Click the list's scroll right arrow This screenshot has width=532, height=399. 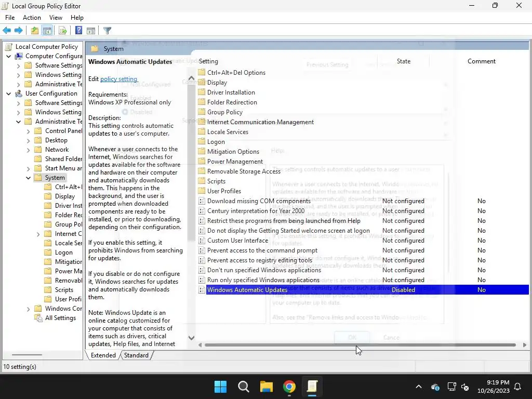[525, 345]
